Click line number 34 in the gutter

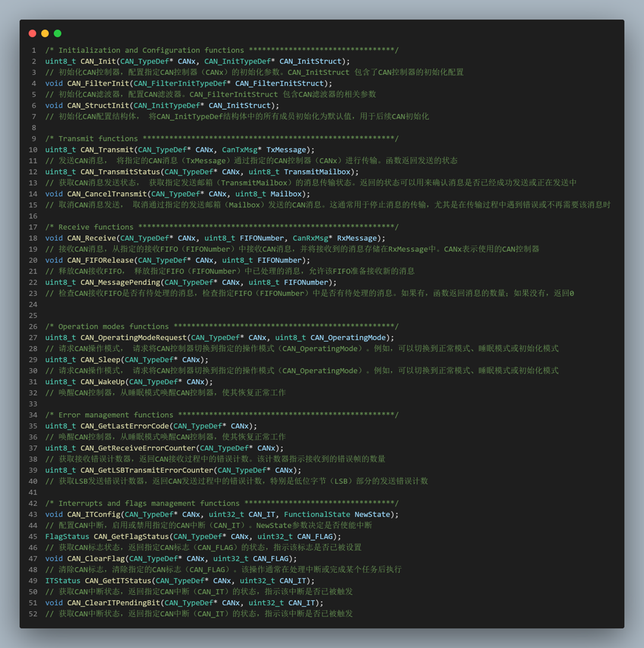coord(33,415)
